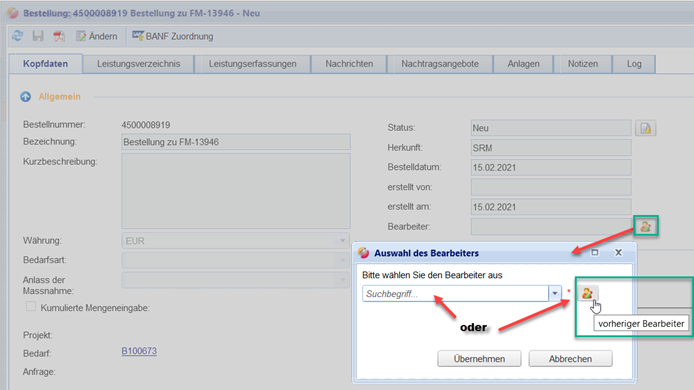Click the Suchbegriff search field
The width and height of the screenshot is (694, 390).
point(455,293)
